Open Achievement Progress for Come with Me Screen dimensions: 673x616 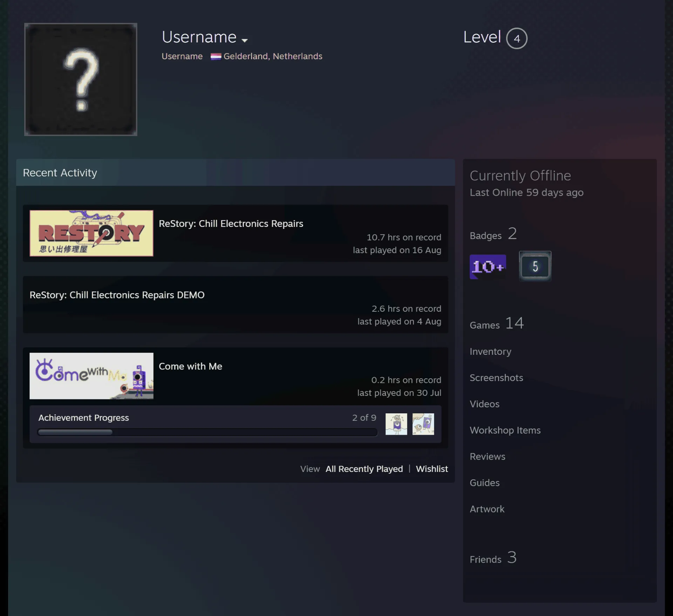click(x=84, y=418)
